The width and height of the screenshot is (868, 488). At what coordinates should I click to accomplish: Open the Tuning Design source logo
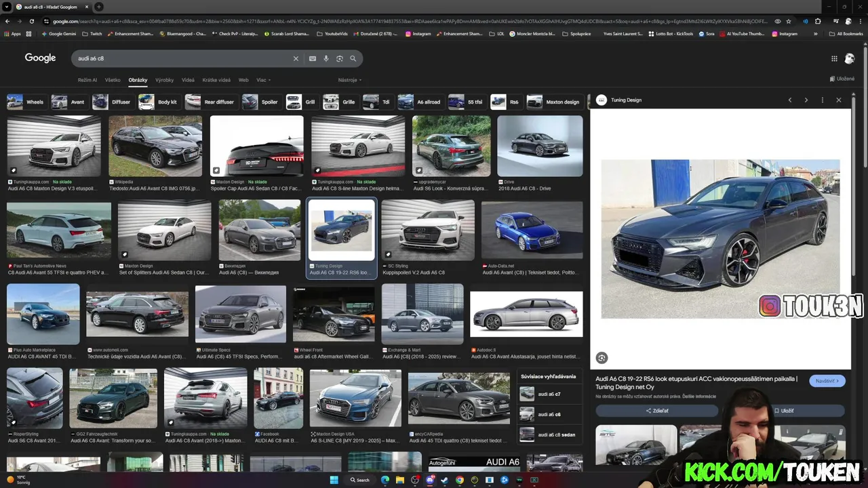click(x=601, y=100)
